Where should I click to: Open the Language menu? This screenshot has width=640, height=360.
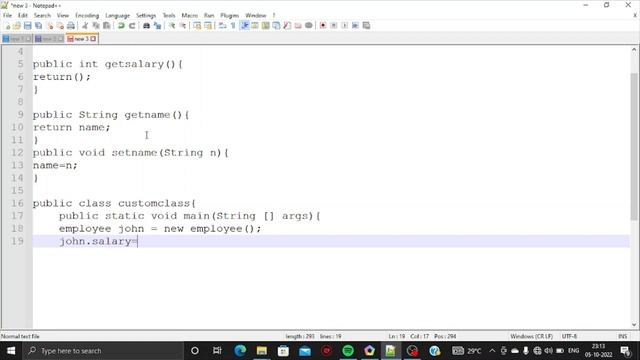[117, 16]
